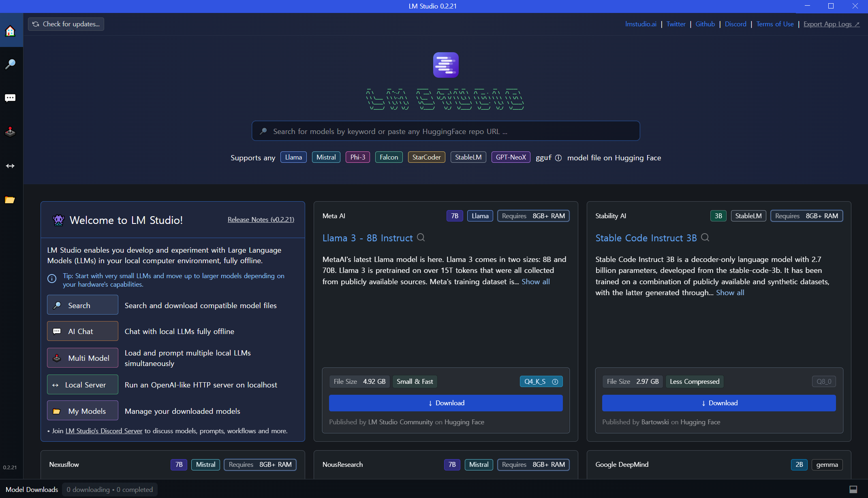Click the My Models button in Welcome panel
The image size is (868, 498).
tap(83, 411)
